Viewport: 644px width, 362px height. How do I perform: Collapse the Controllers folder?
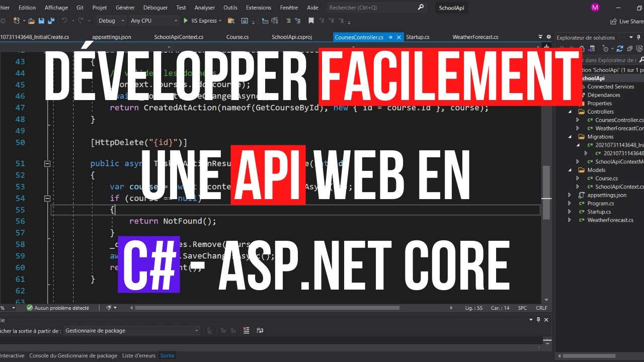570,112
